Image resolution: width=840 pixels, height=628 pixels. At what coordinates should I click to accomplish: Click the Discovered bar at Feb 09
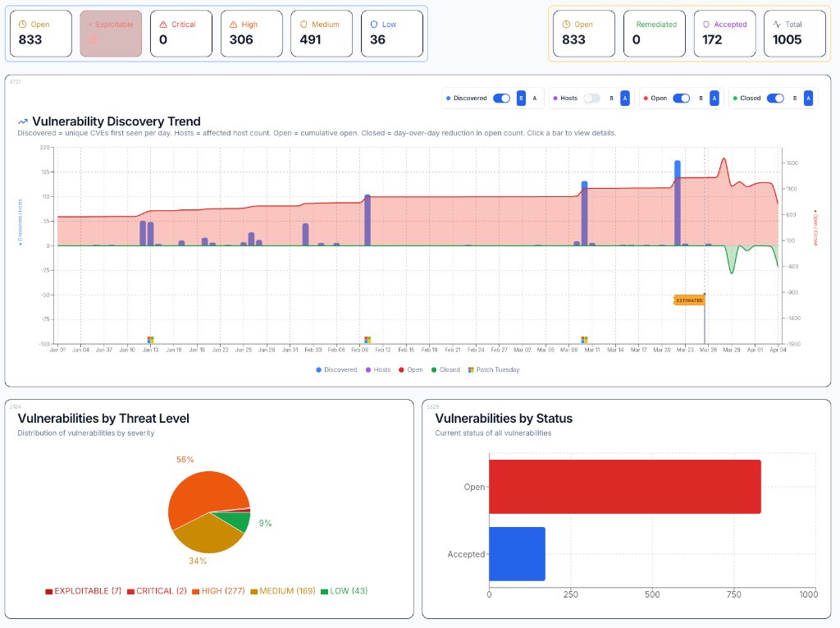point(367,220)
